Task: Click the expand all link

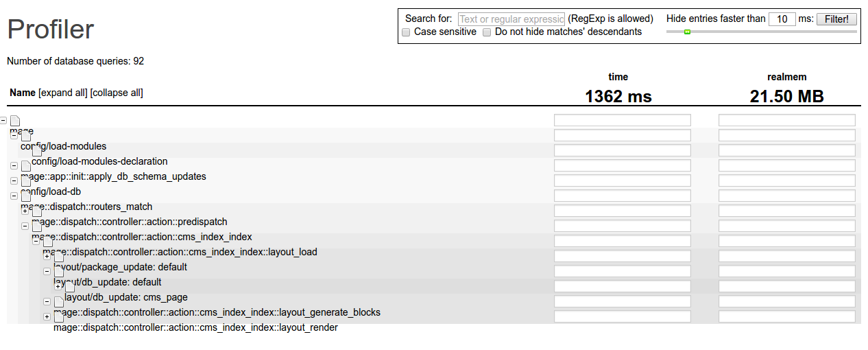Action: 63,93
